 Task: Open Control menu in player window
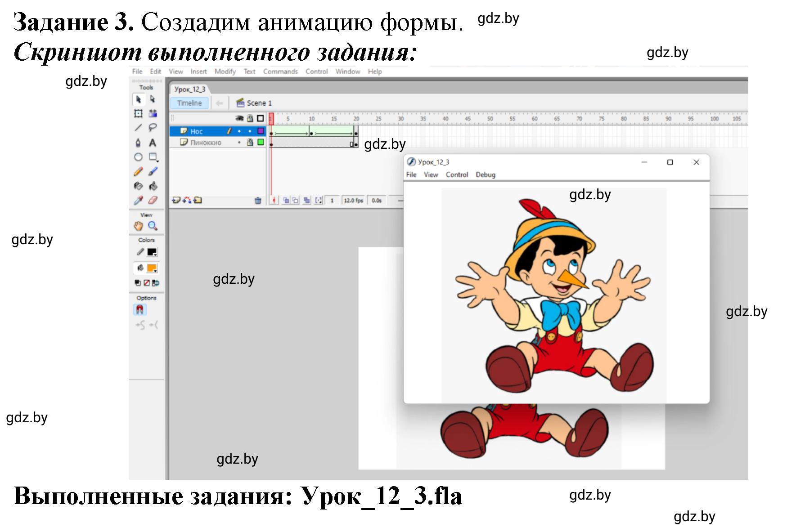coord(457,174)
